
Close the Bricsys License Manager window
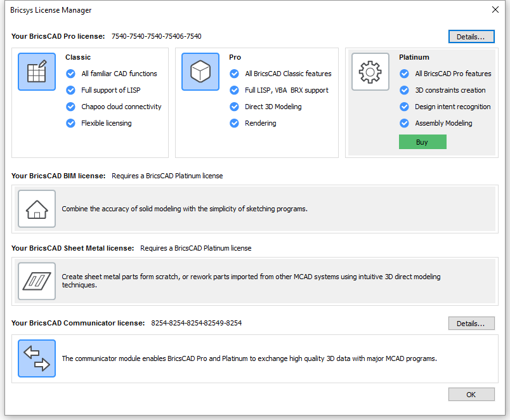pyautogui.click(x=495, y=10)
